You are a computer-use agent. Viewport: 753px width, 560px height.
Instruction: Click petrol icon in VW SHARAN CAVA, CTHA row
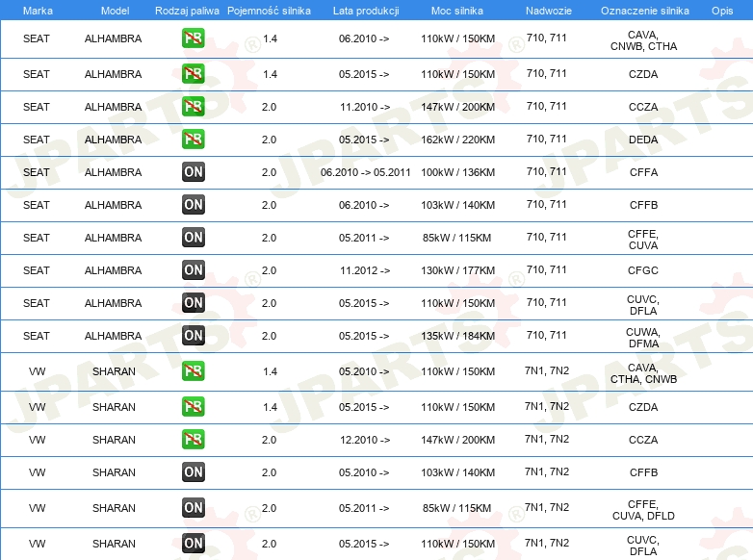click(x=194, y=371)
